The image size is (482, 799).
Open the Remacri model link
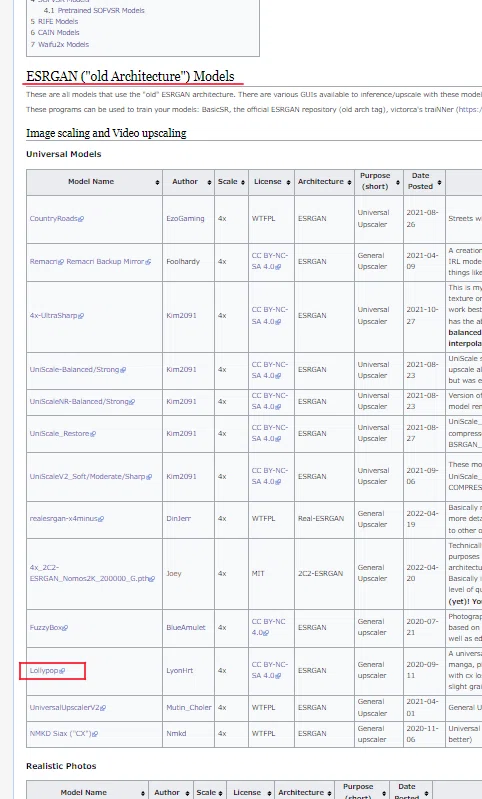click(x=47, y=261)
